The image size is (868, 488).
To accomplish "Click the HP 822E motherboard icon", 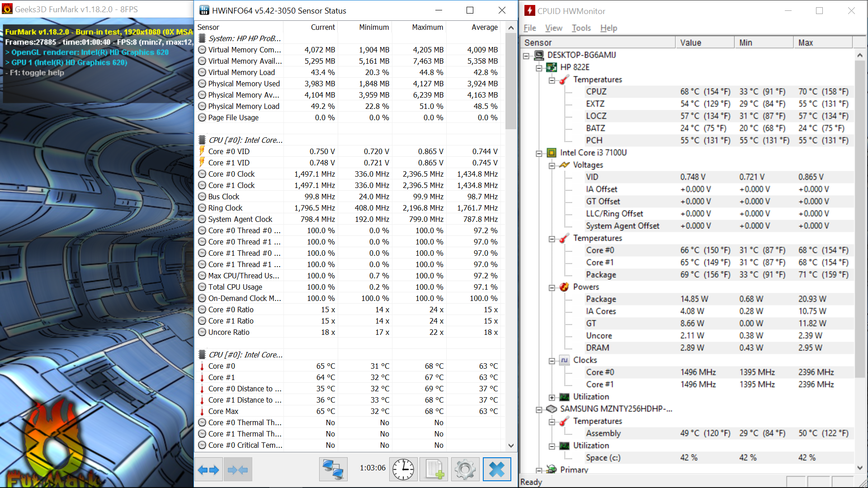I will (552, 67).
